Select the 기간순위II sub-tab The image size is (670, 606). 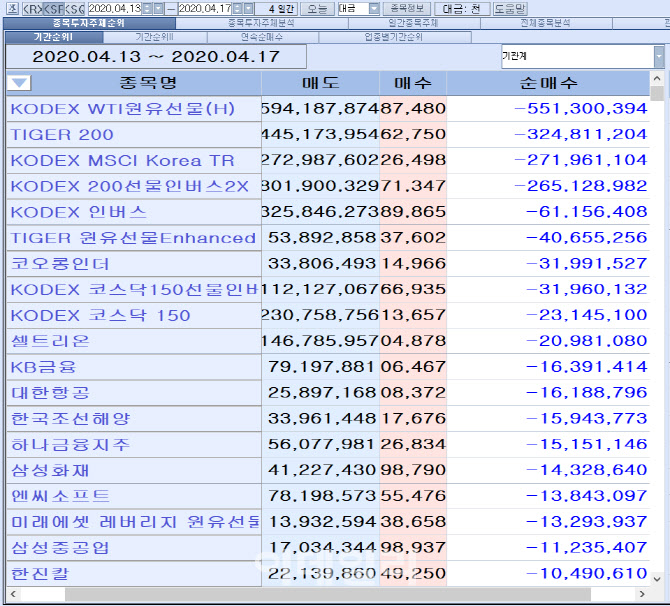point(155,37)
